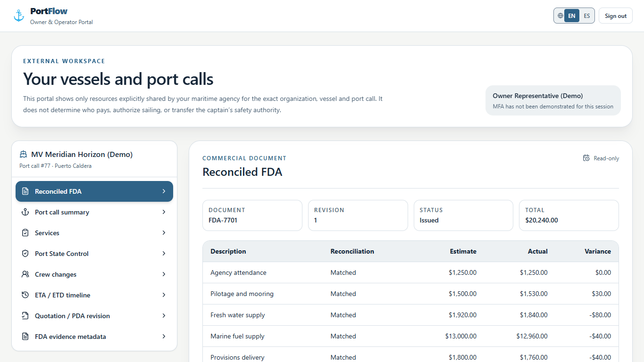Click the anchor icon next to Port call summary
Screen dimensions: 644x362
(25, 212)
